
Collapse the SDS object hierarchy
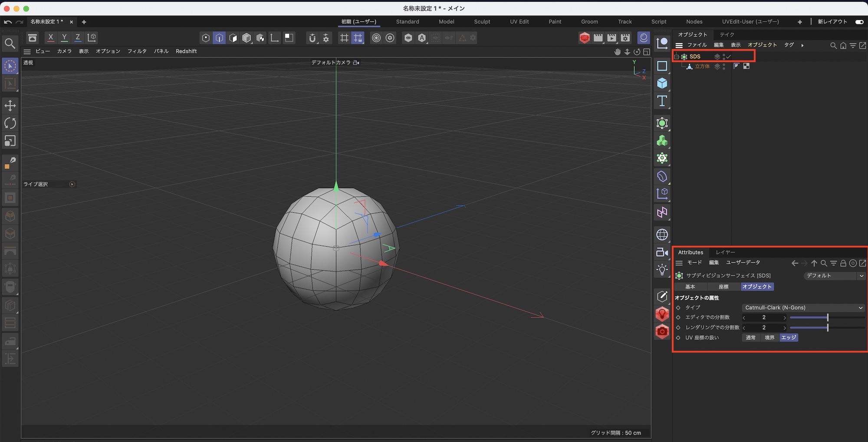click(676, 57)
